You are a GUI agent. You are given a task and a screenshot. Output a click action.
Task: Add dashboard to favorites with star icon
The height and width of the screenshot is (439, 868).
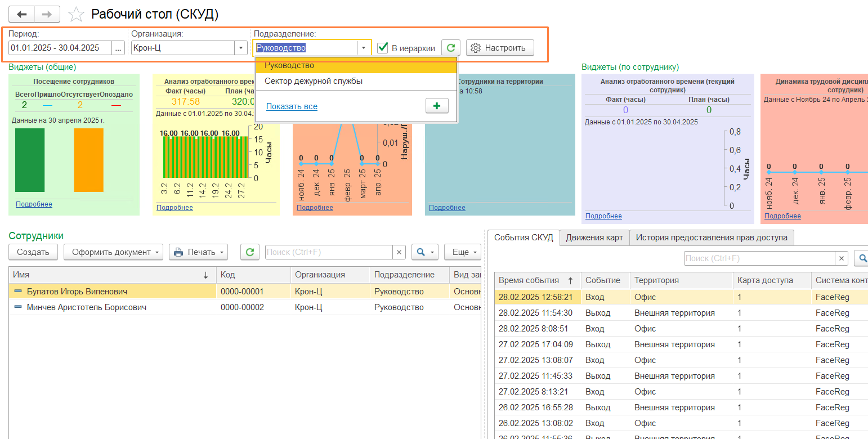tap(76, 15)
